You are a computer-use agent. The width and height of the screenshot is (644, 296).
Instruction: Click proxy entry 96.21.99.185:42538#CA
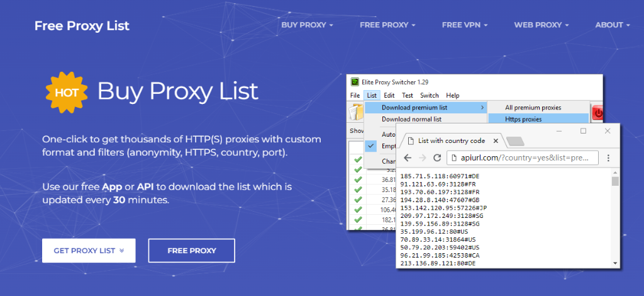click(x=440, y=255)
